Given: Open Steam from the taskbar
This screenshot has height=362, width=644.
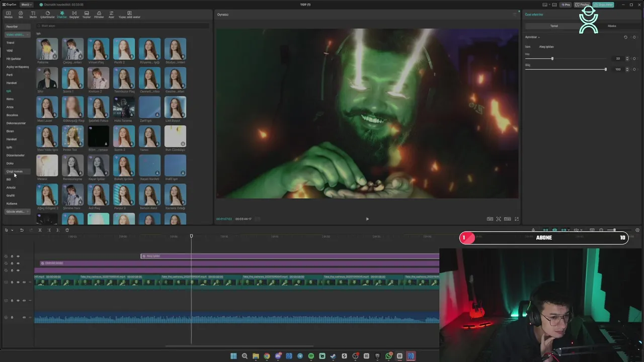Looking at the screenshot, I should [333, 356].
